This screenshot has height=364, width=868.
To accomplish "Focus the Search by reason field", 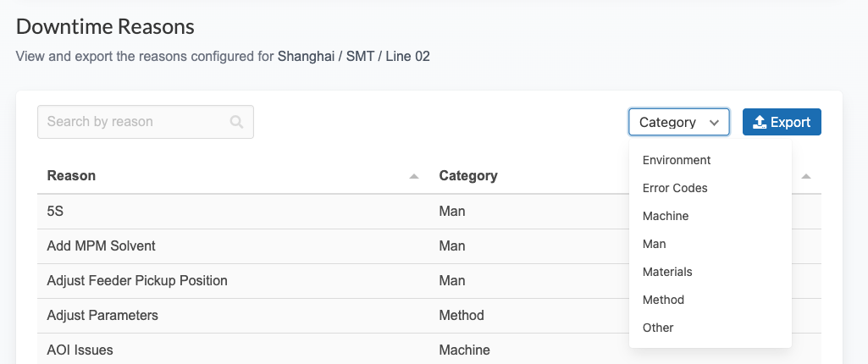I will 135,122.
